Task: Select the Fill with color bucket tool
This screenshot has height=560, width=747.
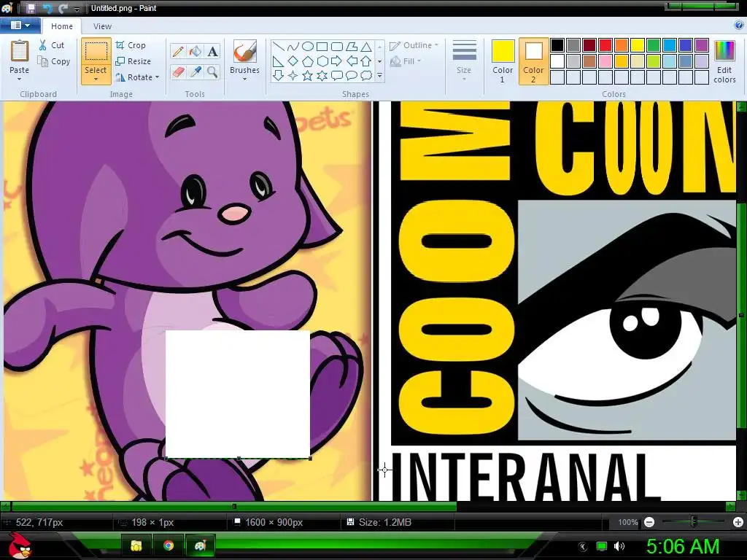Action: click(x=196, y=51)
